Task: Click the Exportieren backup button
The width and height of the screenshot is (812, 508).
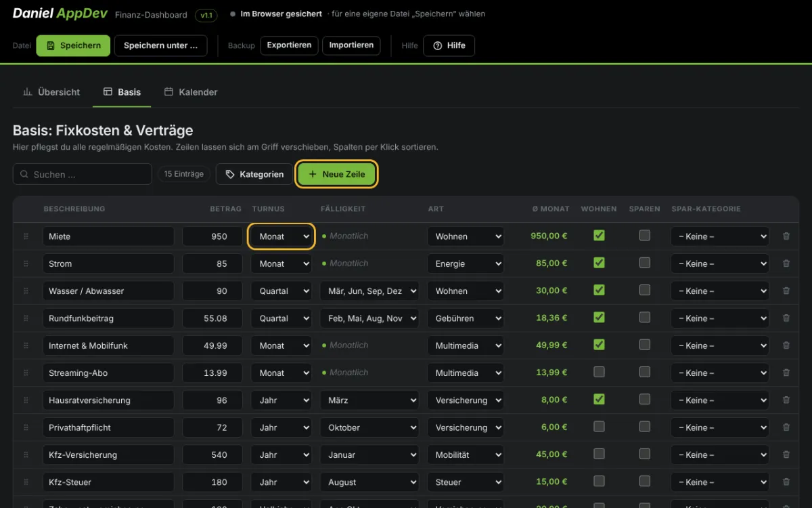Action: click(289, 45)
